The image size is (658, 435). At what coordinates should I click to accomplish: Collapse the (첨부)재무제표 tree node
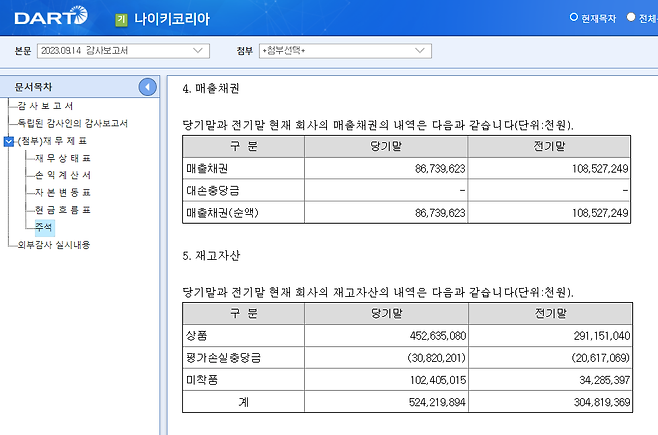click(9, 141)
